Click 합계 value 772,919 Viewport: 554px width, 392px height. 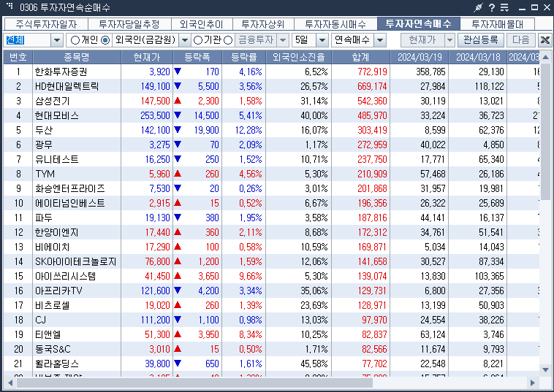(x=372, y=72)
